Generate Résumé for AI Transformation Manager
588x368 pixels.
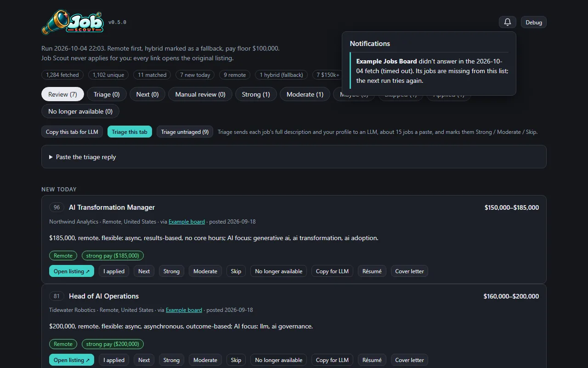pos(372,271)
